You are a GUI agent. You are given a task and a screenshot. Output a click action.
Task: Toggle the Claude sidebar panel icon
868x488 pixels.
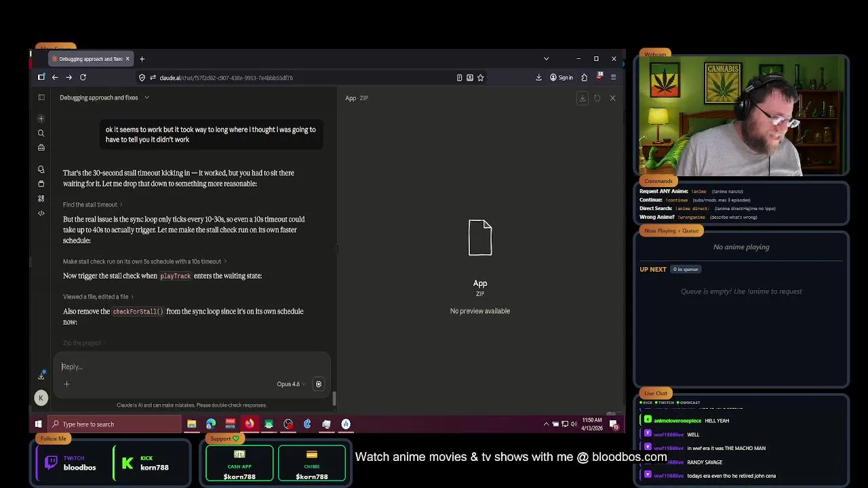[41, 98]
